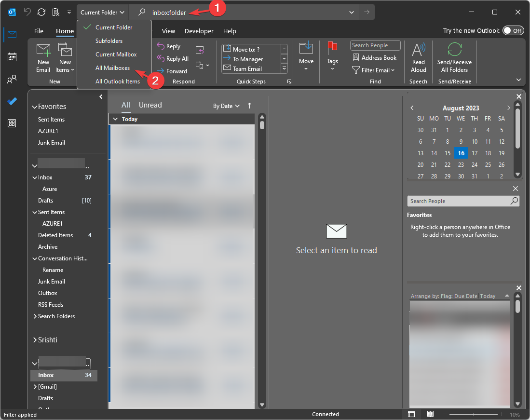Expand the Search Folders tree item
This screenshot has width=530, height=420.
point(35,316)
